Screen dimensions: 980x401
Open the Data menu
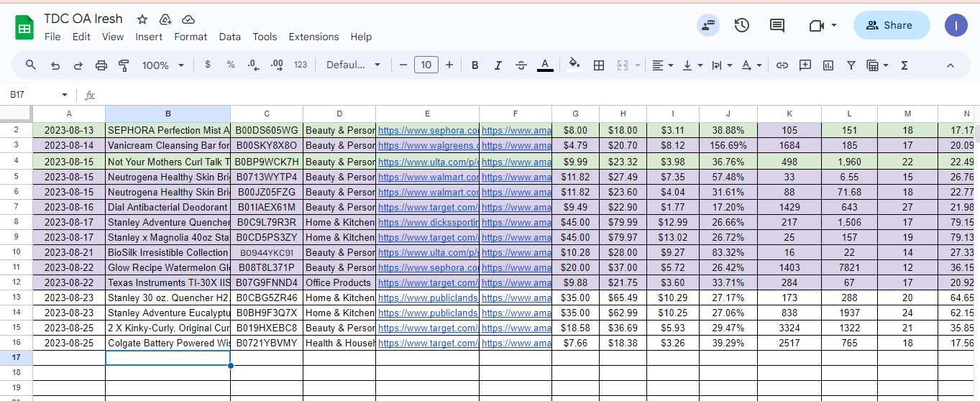point(230,37)
